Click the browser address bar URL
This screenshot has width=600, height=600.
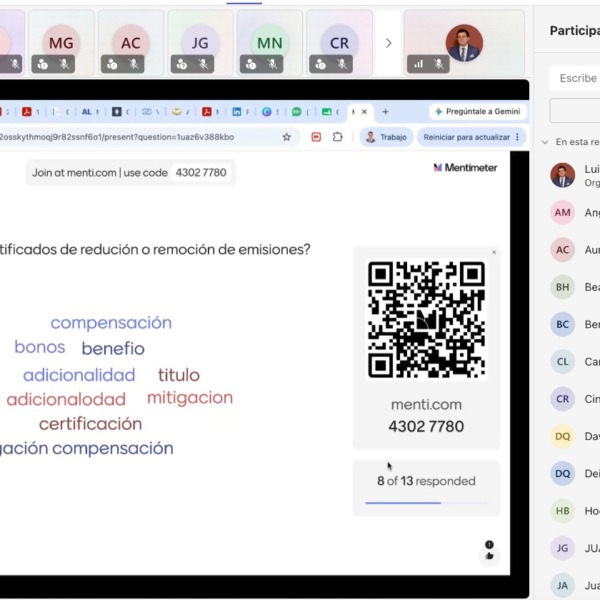pyautogui.click(x=117, y=137)
